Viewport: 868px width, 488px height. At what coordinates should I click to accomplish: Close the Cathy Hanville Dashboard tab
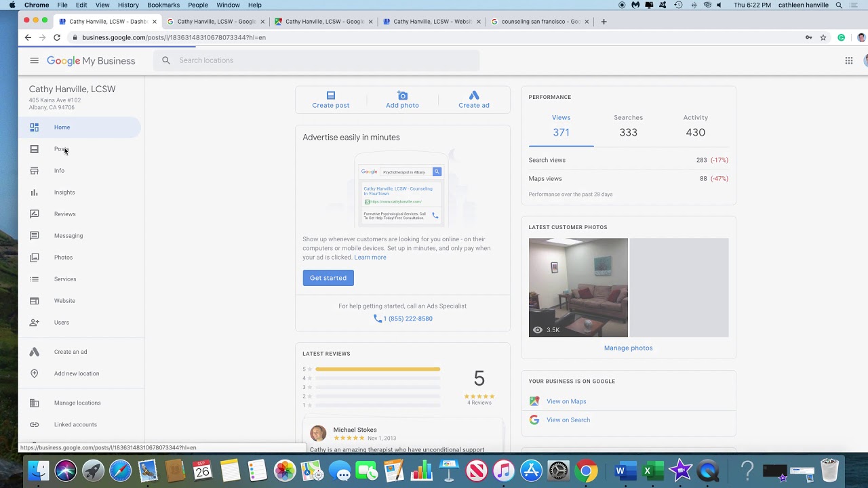click(155, 22)
